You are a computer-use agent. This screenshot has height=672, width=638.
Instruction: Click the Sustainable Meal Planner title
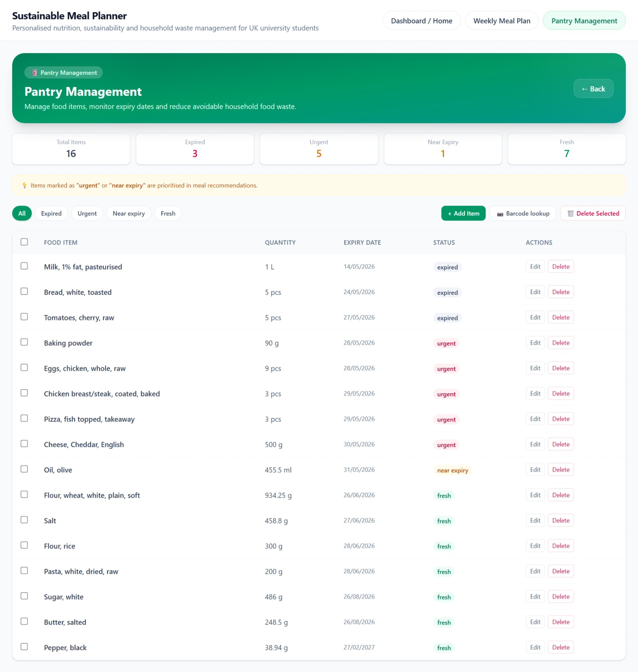(69, 15)
